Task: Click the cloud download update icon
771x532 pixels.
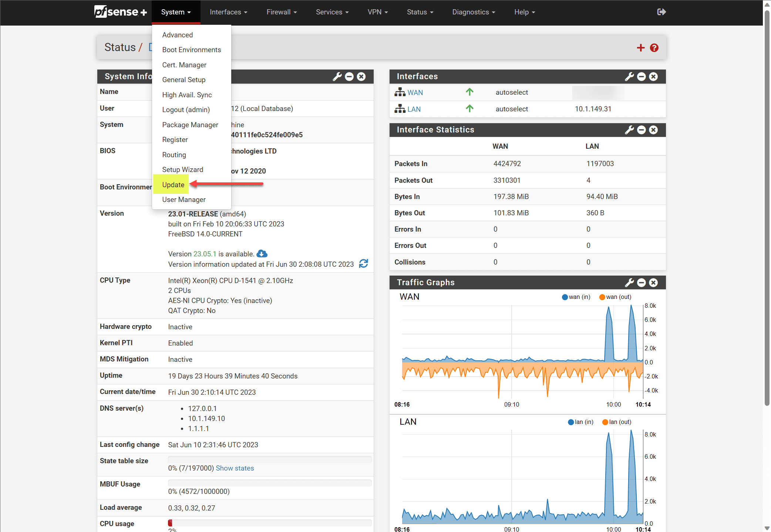Action: click(x=262, y=254)
